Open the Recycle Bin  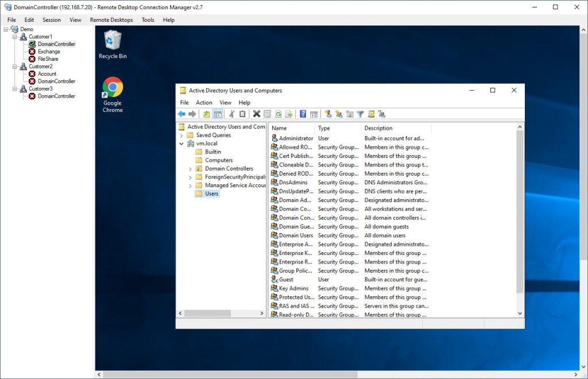tap(112, 40)
